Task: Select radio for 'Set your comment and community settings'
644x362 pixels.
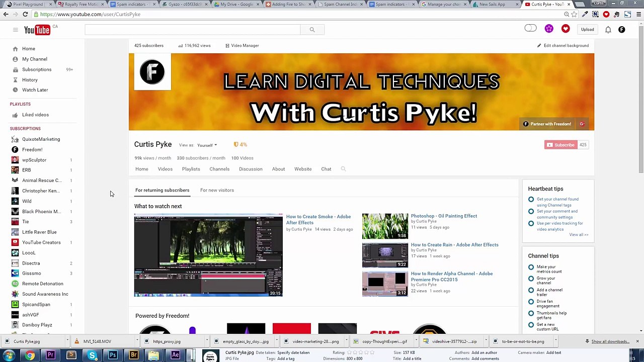Action: tap(531, 212)
